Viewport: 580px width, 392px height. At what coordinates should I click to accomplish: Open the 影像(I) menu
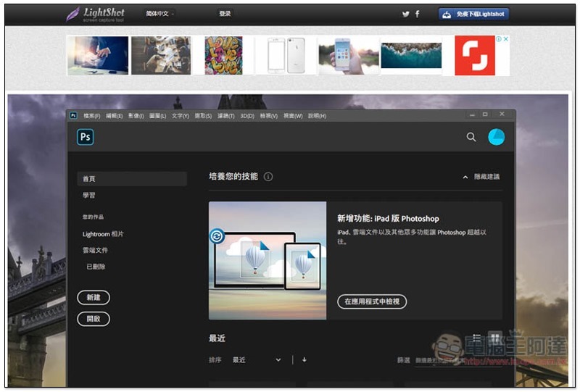[136, 116]
